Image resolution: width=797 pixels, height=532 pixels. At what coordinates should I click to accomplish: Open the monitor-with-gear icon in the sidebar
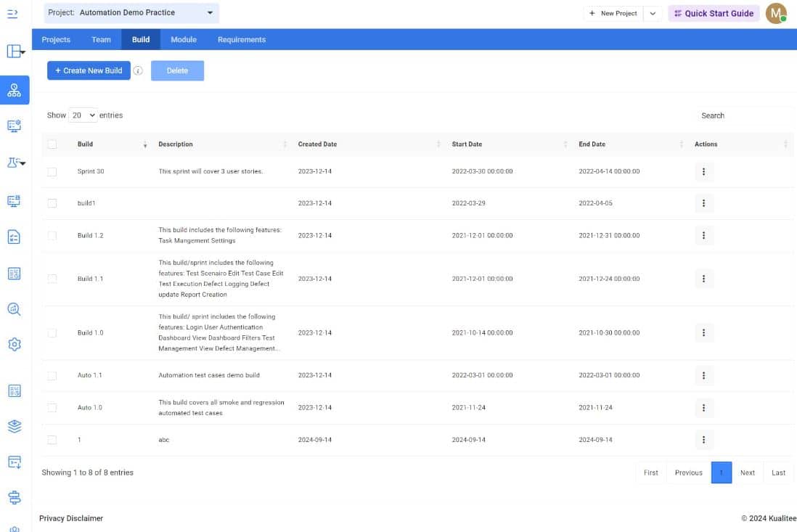15,126
